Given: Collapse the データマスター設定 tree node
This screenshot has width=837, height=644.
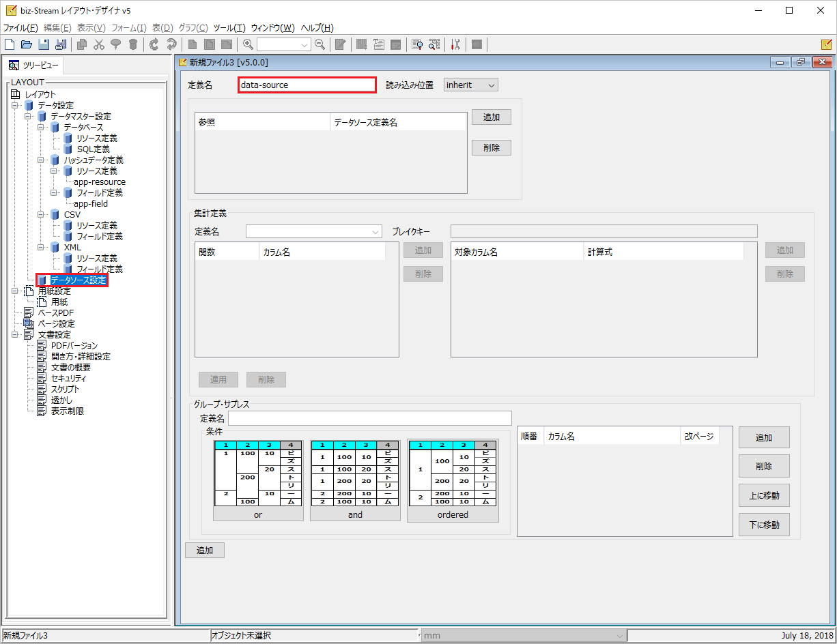Looking at the screenshot, I should 29,117.
